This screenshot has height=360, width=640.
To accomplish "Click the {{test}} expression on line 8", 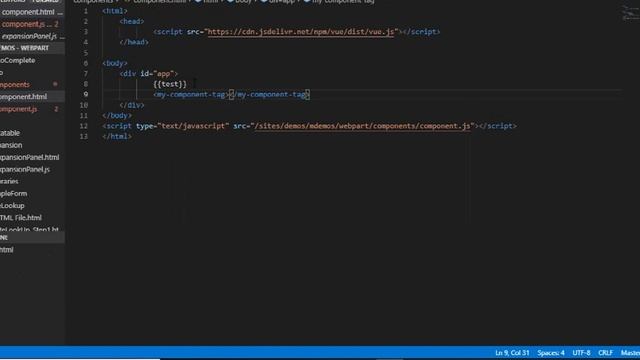I will coord(170,84).
